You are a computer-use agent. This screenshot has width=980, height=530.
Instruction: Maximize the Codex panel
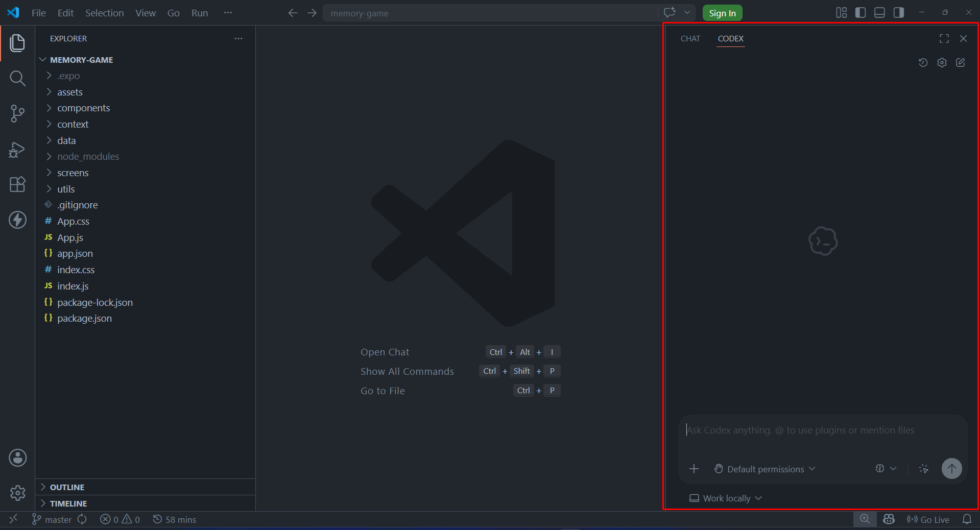pos(944,39)
